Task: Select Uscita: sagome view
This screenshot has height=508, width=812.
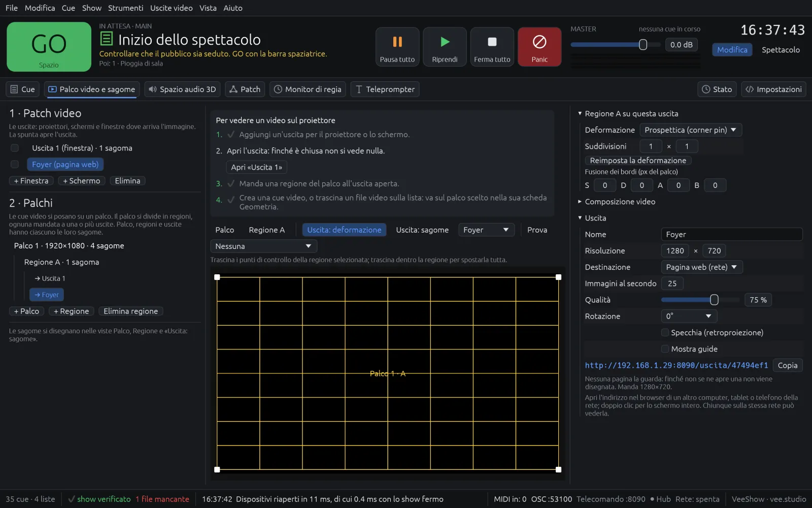Action: [x=422, y=230]
